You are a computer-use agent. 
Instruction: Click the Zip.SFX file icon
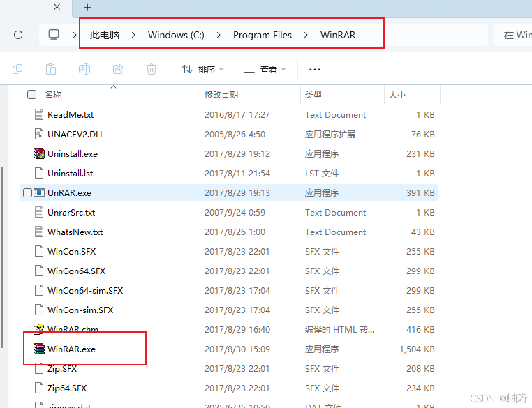coord(39,368)
